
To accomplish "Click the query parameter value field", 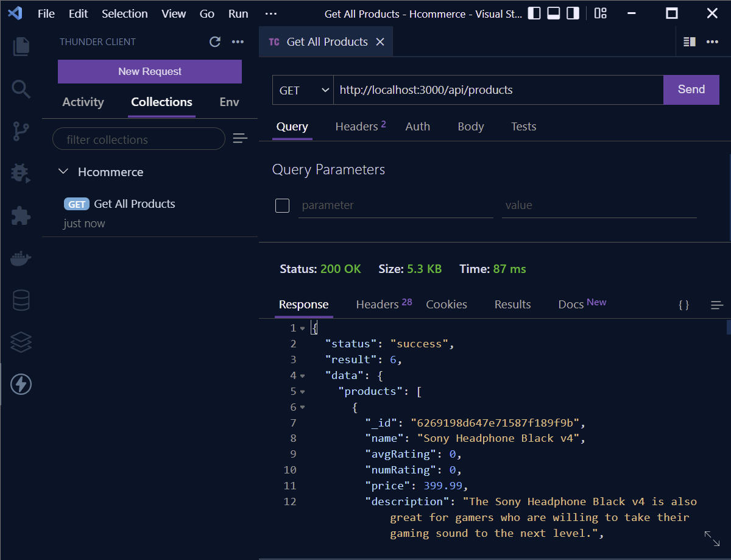I will click(x=599, y=206).
